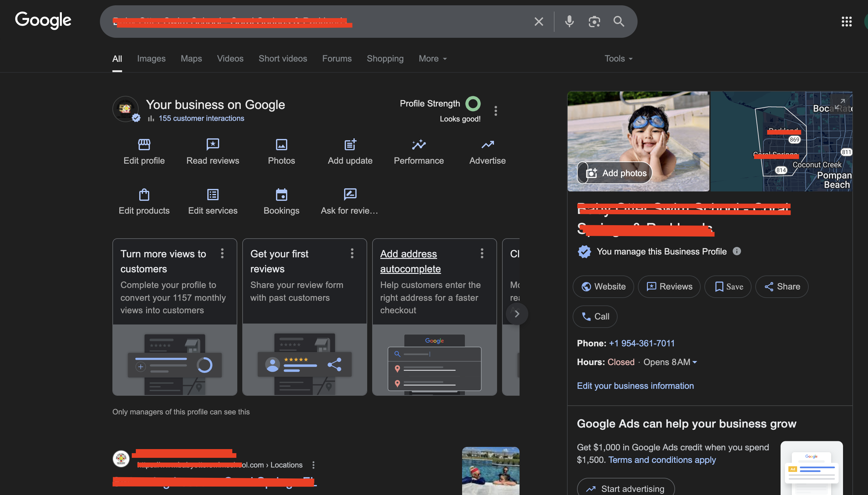Click Start advertising button

626,488
